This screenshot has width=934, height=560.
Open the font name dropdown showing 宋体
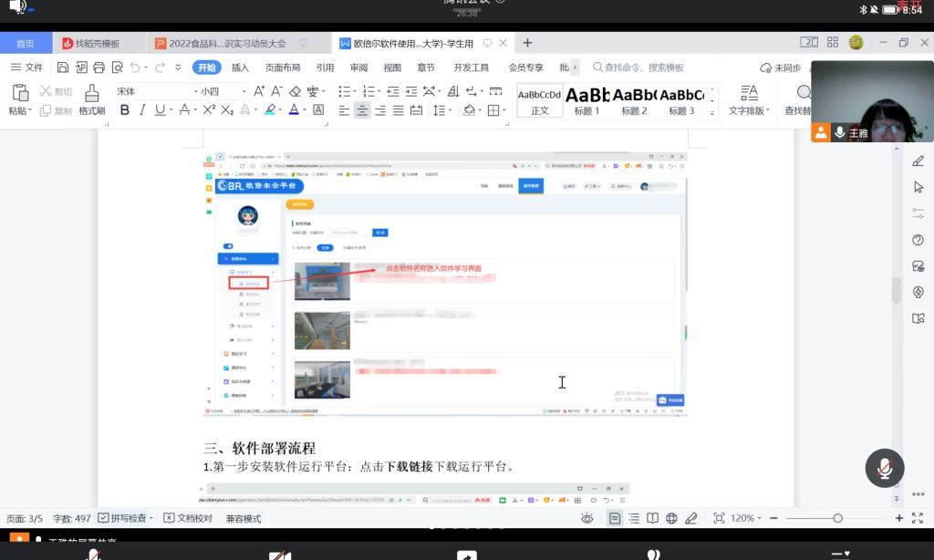coord(155,91)
